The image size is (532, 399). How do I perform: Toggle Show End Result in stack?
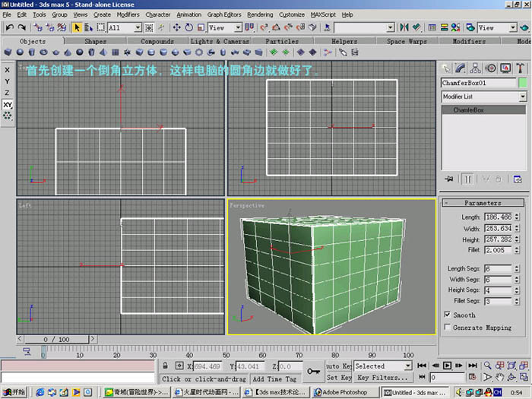coord(468,179)
